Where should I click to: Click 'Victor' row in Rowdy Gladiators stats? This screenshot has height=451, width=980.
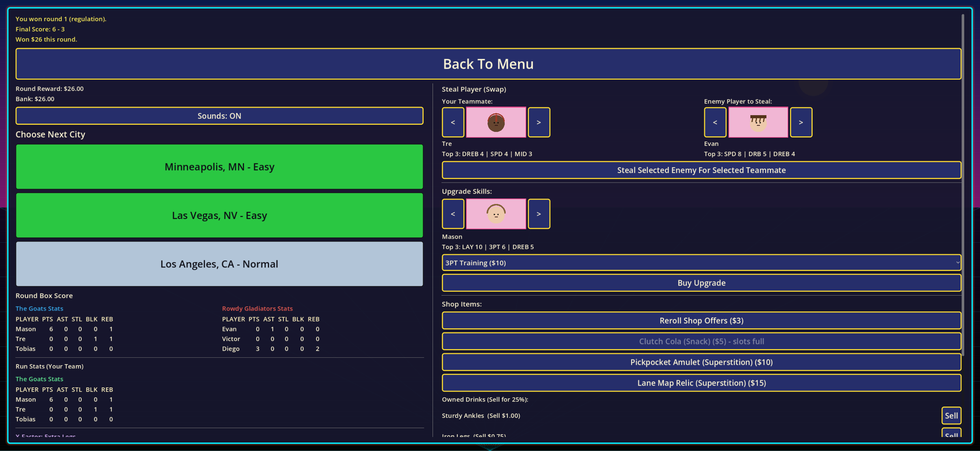click(271, 339)
